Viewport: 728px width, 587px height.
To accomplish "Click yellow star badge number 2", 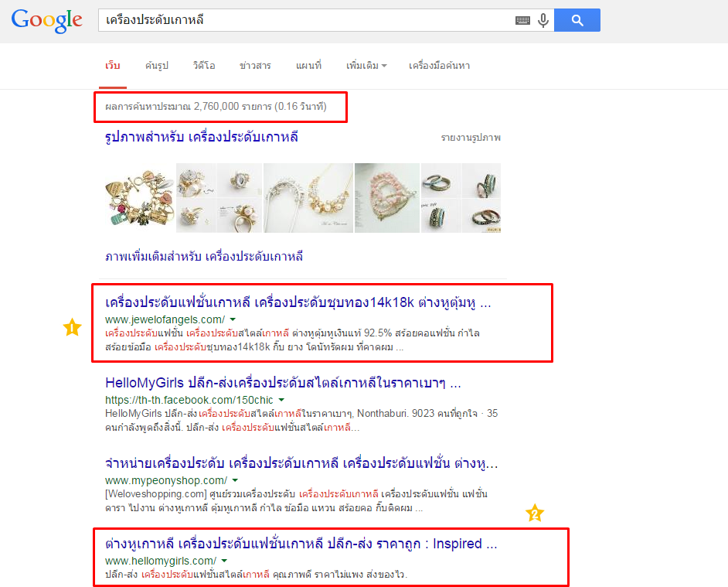I will click(x=534, y=513).
